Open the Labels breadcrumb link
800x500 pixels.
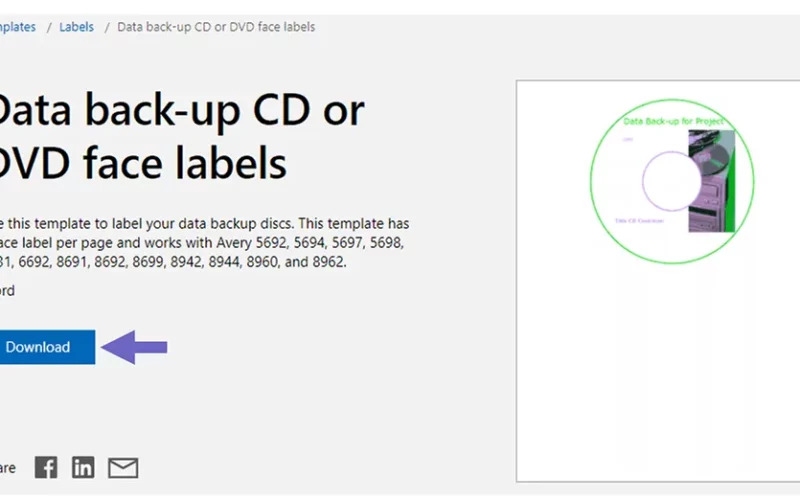[x=77, y=27]
